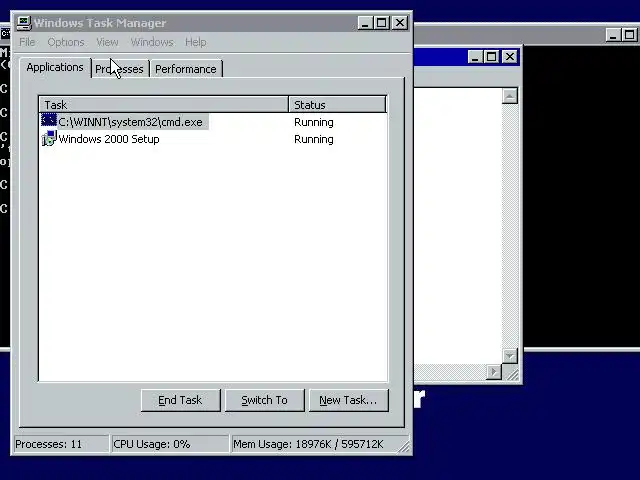Click Running status of cmd.exe

point(314,122)
